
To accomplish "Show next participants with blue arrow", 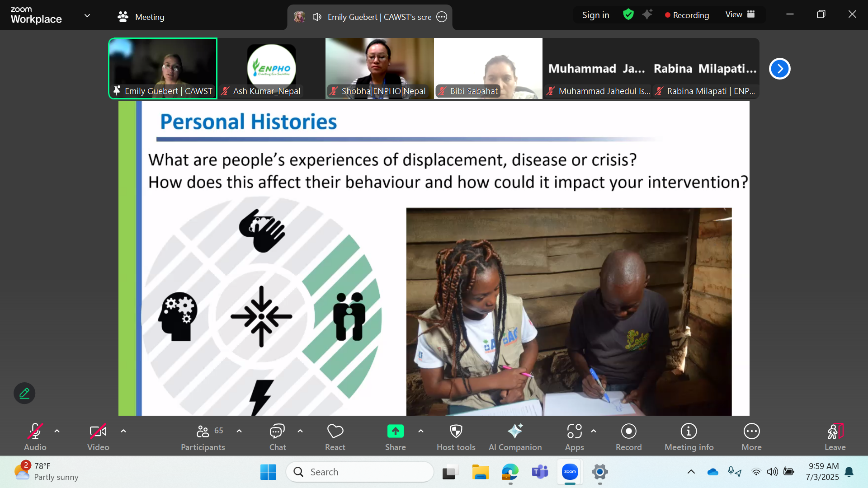I will click(779, 69).
